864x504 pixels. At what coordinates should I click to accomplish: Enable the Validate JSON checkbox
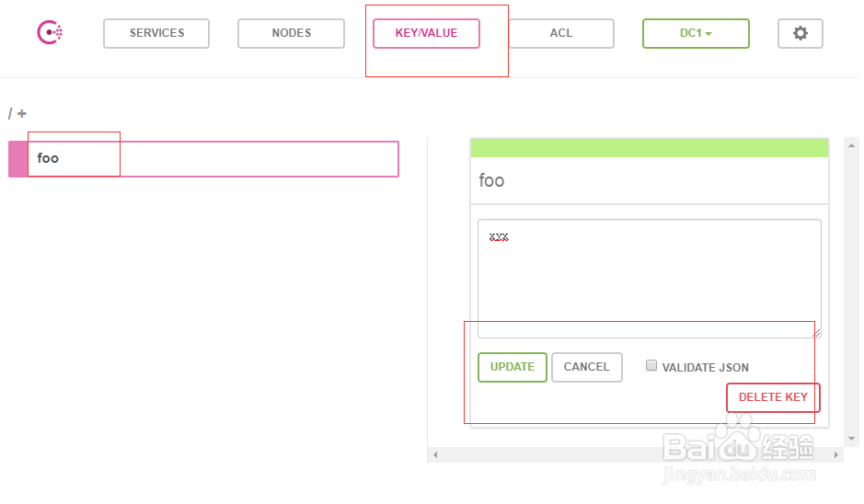tap(651, 365)
